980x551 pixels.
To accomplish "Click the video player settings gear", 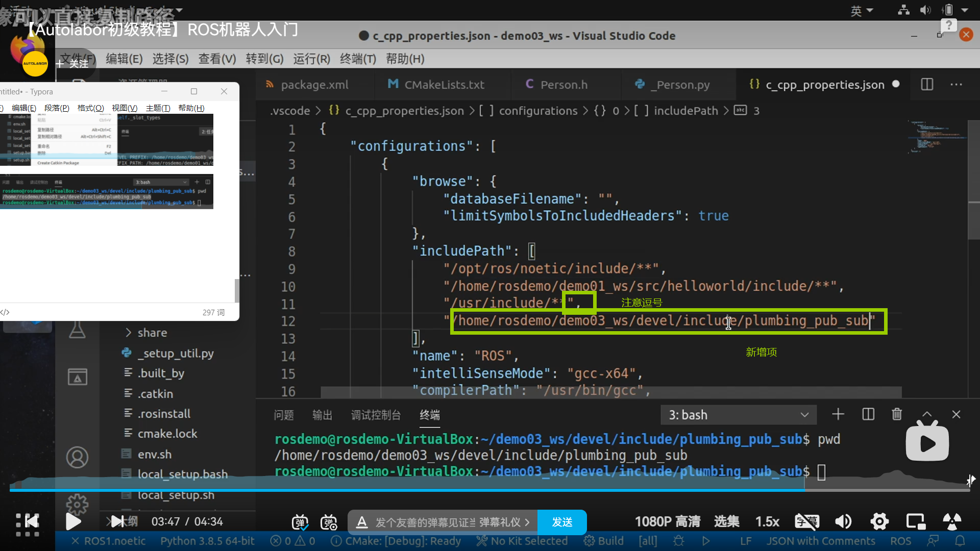I will pyautogui.click(x=879, y=521).
